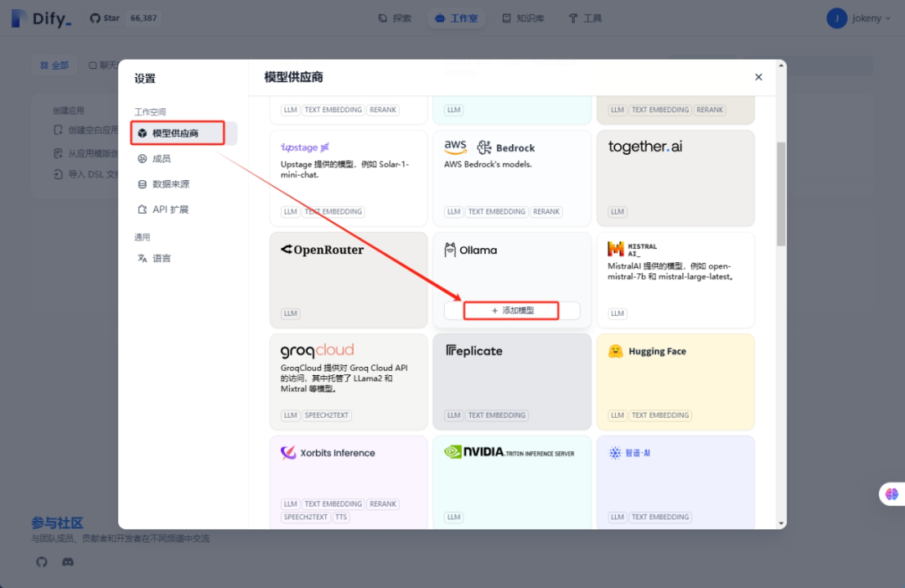This screenshot has width=905, height=588.
Task: Click the floating brain assistant icon
Action: pos(892,494)
